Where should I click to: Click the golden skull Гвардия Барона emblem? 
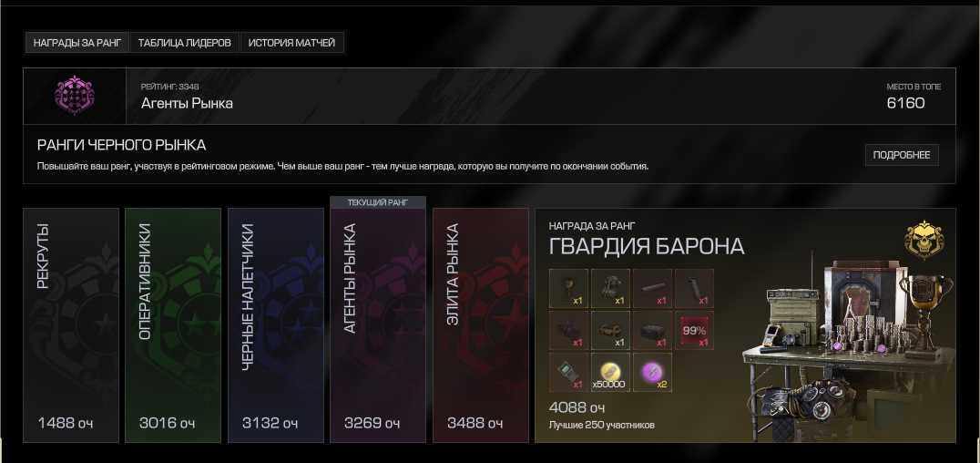click(x=924, y=239)
